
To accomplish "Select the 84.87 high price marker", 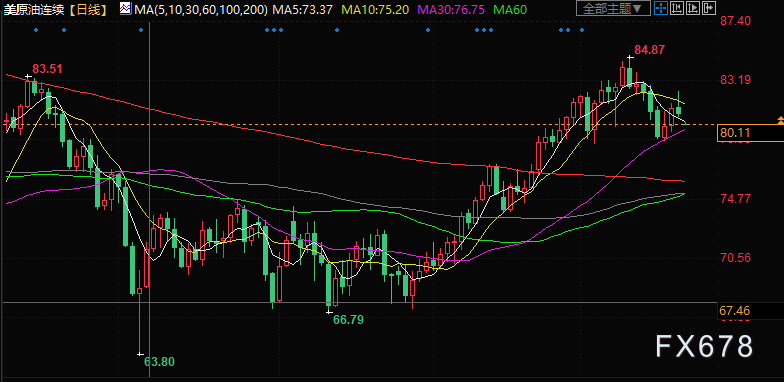I will pyautogui.click(x=650, y=50).
